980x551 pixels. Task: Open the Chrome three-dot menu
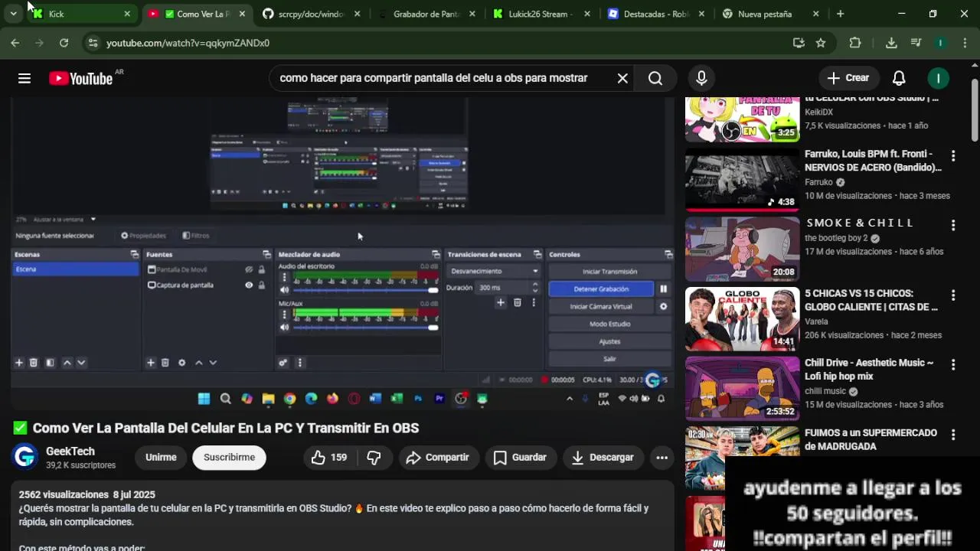965,43
